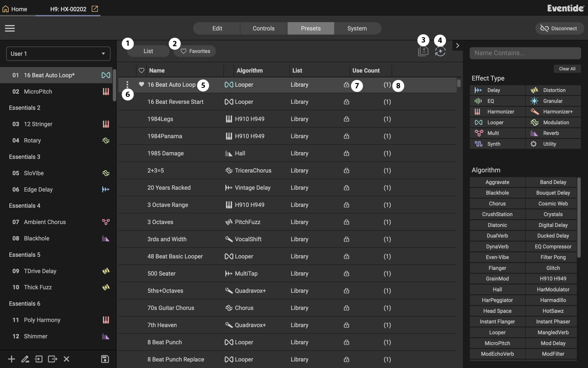Switch to the Controls tab

pos(263,28)
